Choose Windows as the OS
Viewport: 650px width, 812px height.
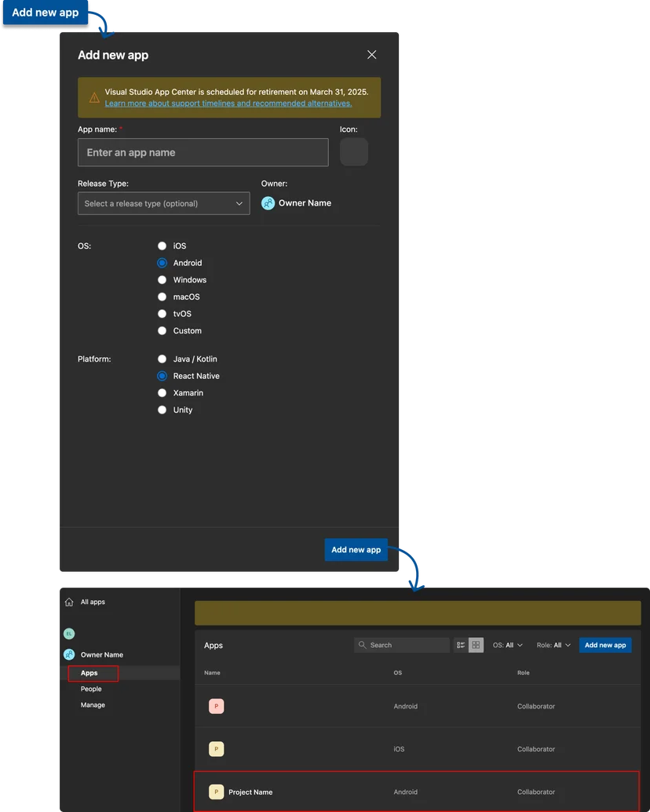(x=162, y=279)
